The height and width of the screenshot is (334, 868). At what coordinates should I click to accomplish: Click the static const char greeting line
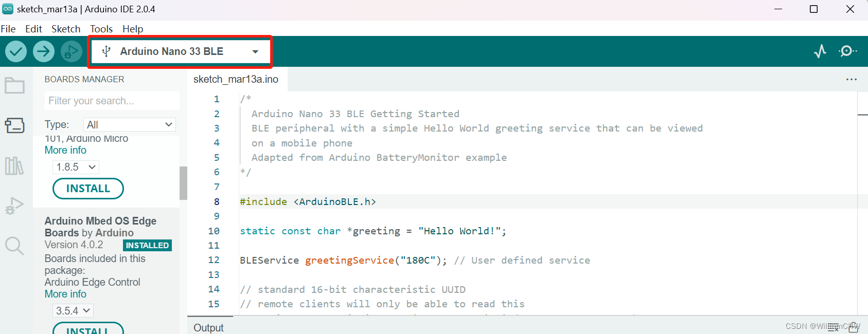tap(373, 231)
